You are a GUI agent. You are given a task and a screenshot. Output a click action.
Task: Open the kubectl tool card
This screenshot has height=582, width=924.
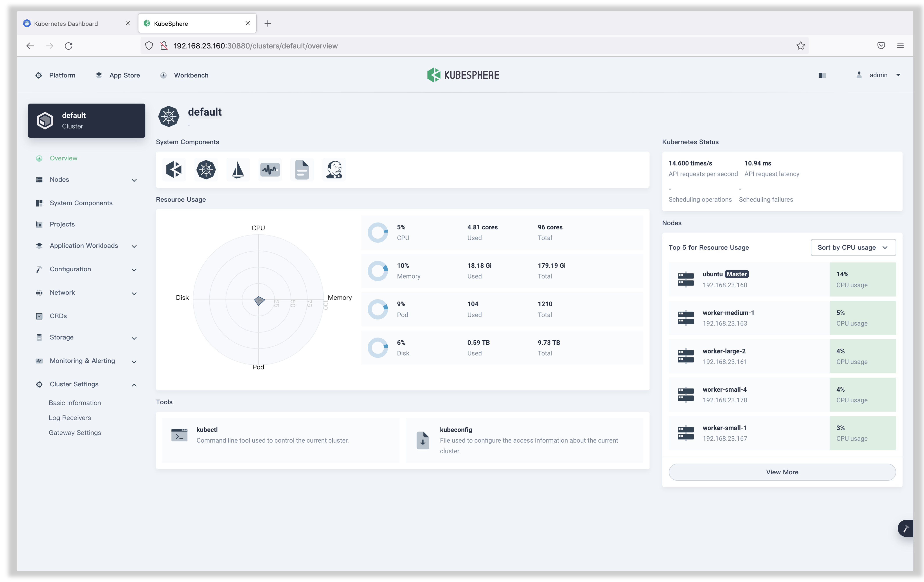point(281,440)
